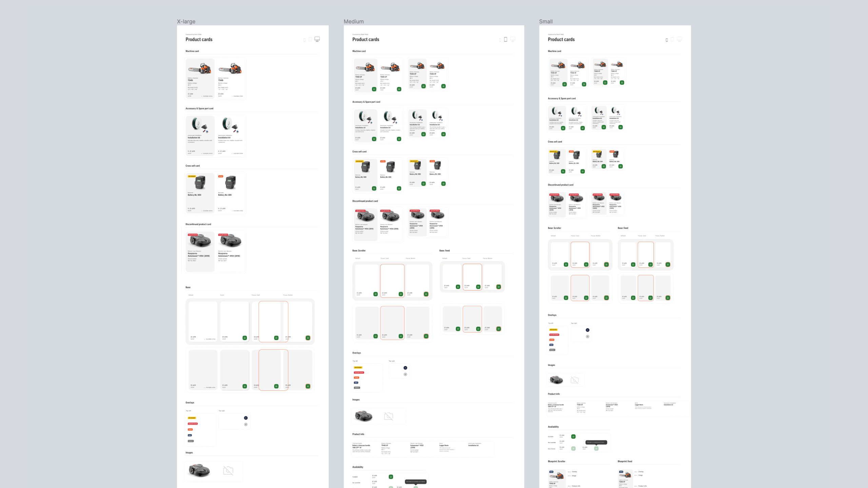868x488 pixels.
Task: Click cart button in X-large Base white Focus Card
Action: pos(276,338)
